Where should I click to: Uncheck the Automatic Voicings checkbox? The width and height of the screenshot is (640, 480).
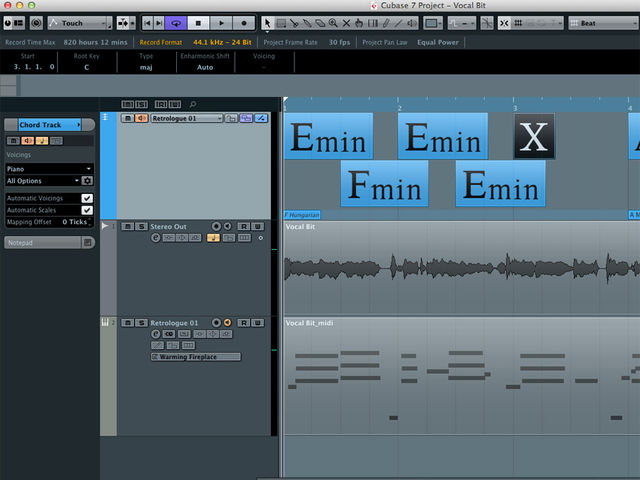(x=87, y=198)
